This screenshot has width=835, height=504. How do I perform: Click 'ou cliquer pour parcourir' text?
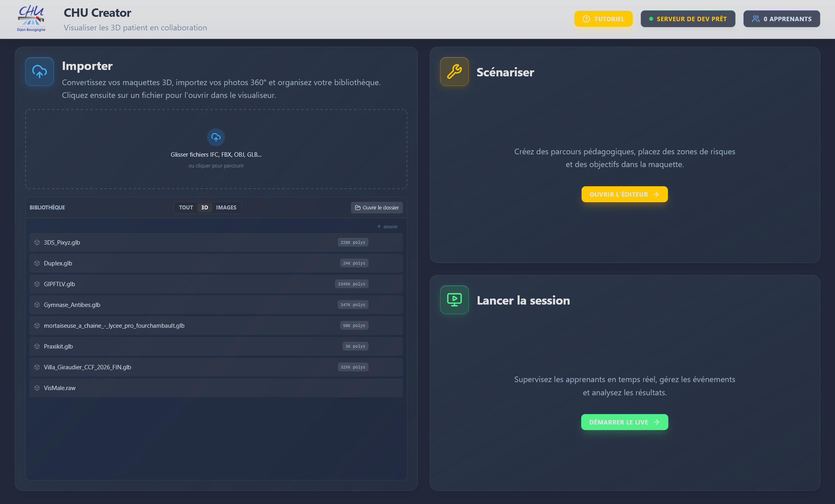(216, 166)
